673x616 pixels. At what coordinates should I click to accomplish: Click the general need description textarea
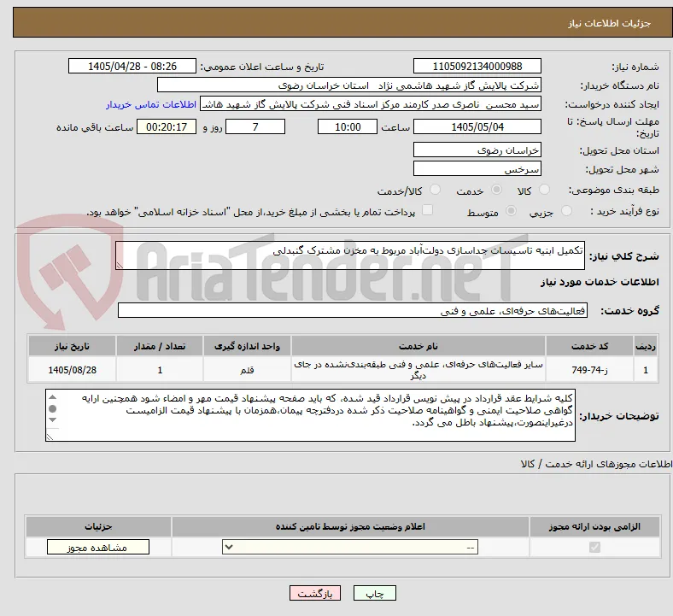pyautogui.click(x=350, y=255)
